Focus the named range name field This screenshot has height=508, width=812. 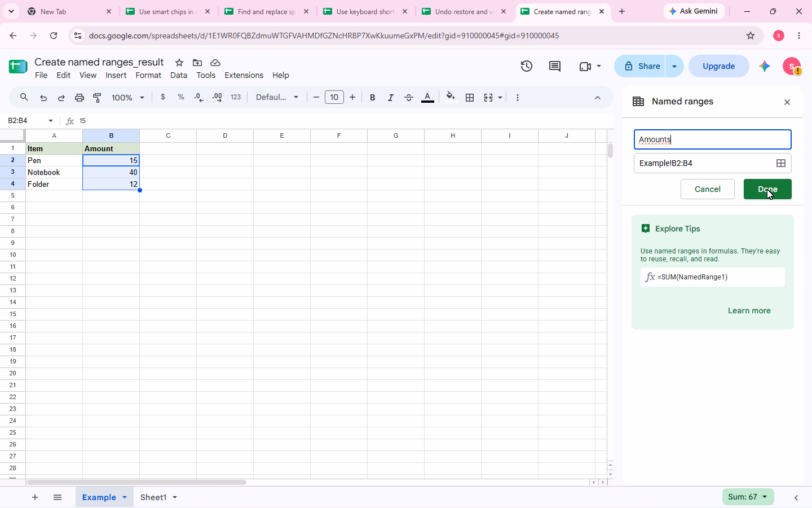click(x=713, y=139)
